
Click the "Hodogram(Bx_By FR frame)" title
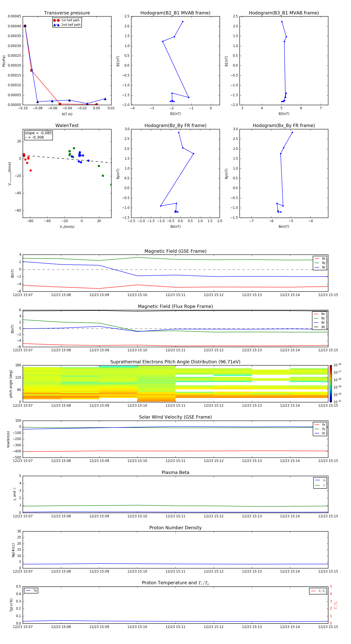284,125
